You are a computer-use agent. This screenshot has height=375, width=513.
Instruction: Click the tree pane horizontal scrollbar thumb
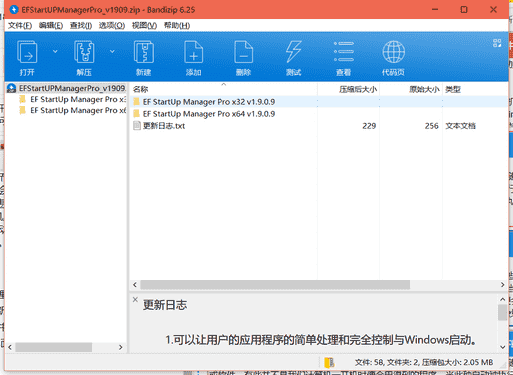tap(53, 347)
